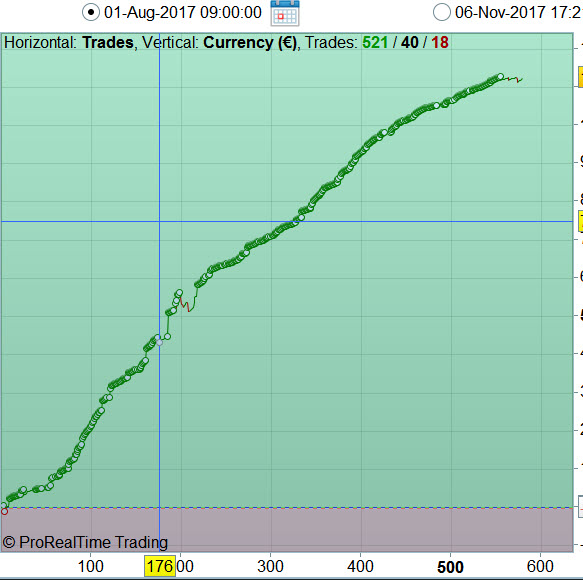Click the 600 tick on horizontal axis

tap(540, 567)
